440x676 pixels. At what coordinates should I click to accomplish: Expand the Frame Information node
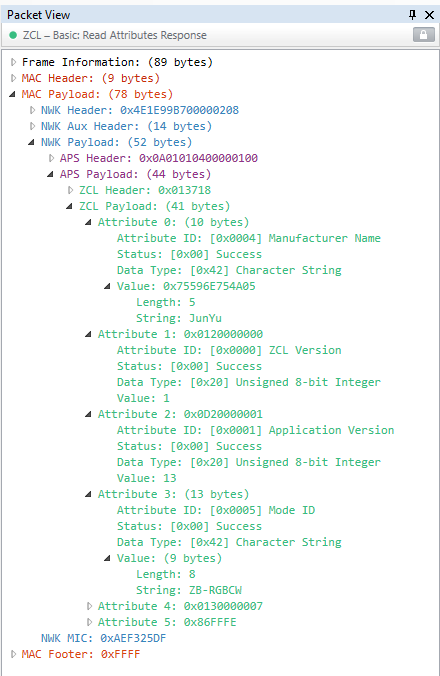click(13, 62)
